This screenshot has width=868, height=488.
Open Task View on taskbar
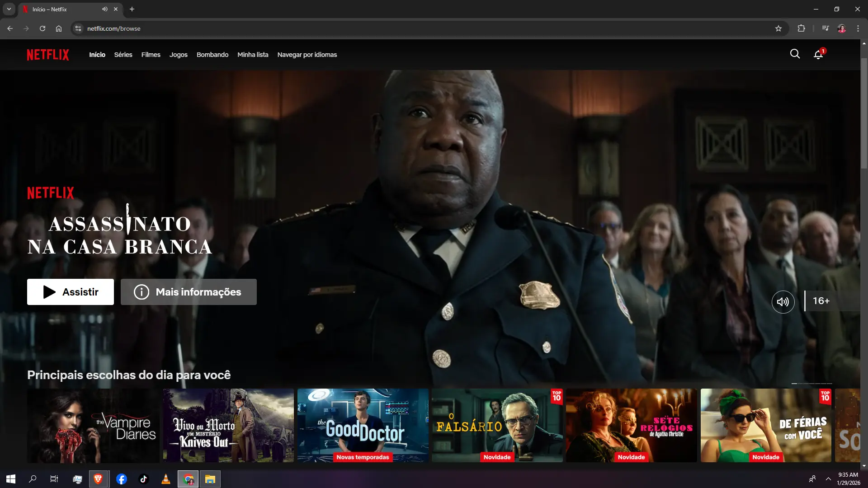(x=54, y=479)
